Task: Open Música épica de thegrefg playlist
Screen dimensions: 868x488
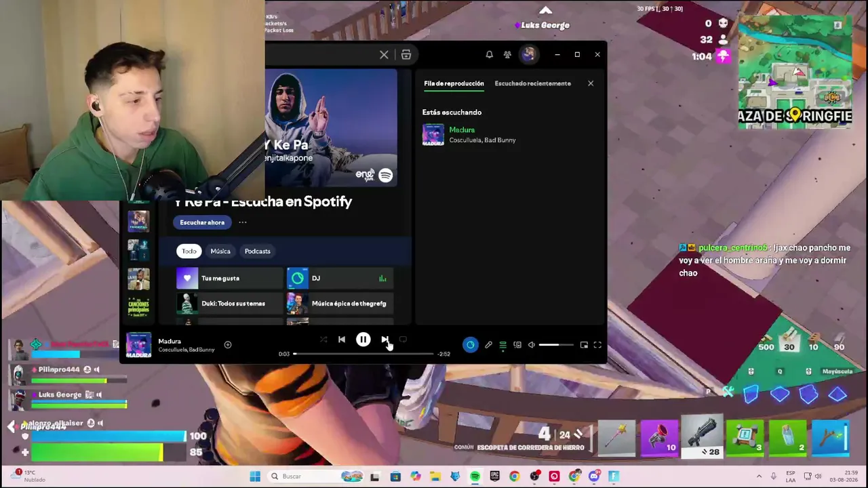Action: [339, 304]
